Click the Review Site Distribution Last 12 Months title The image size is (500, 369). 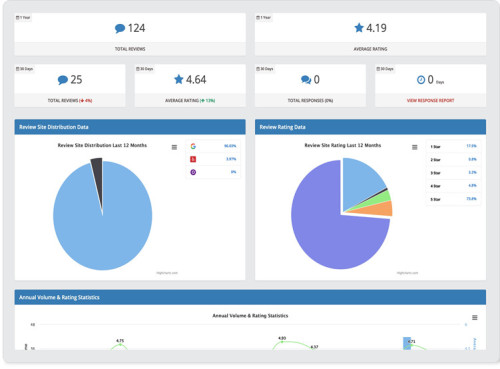(102, 145)
